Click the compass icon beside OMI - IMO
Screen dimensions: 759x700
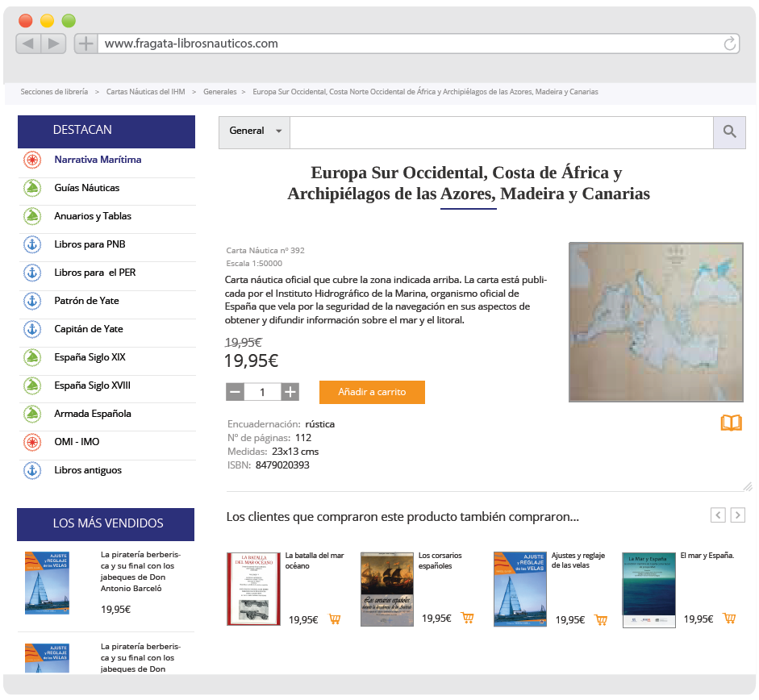pyautogui.click(x=32, y=442)
